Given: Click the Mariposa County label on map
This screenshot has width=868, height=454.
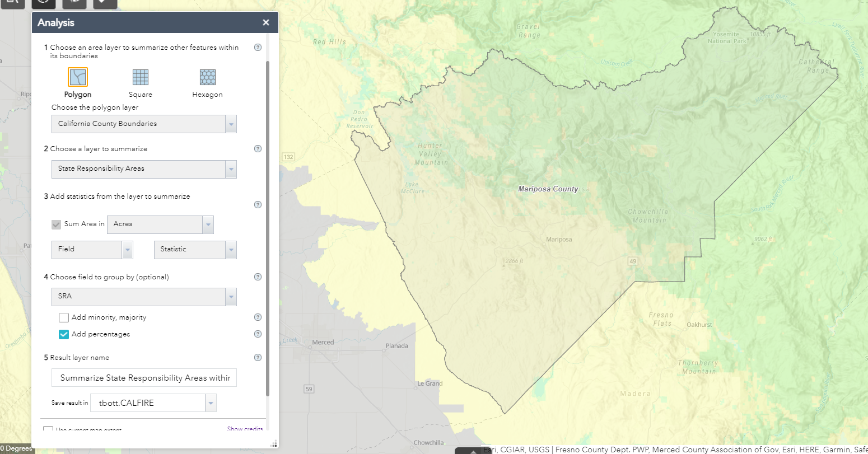Looking at the screenshot, I should [x=548, y=189].
